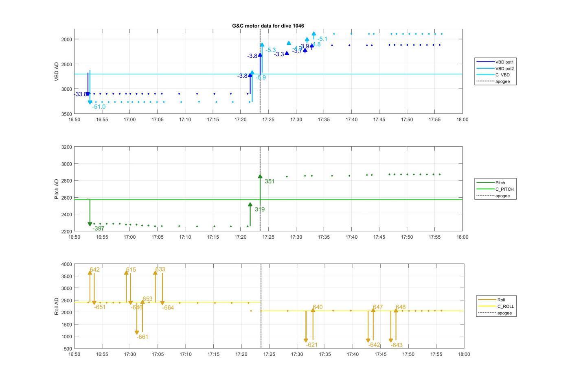Click the -664 roll annotation
The width and height of the screenshot is (570, 392).
pyautogui.click(x=168, y=307)
